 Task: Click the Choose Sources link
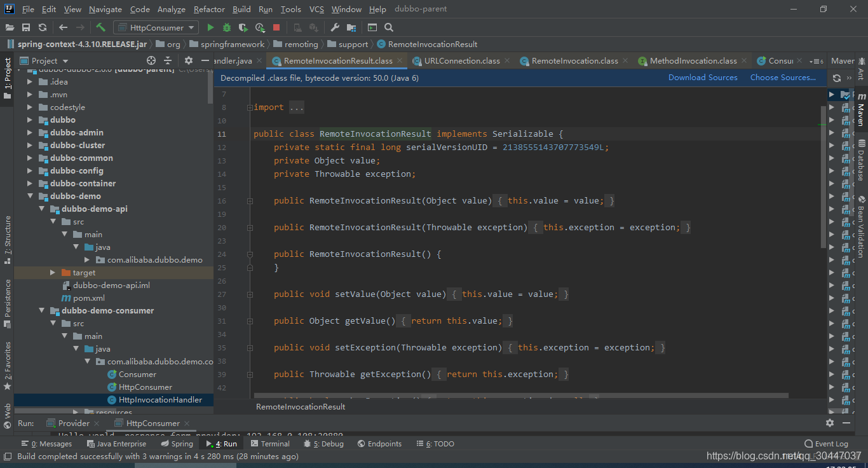pos(783,78)
